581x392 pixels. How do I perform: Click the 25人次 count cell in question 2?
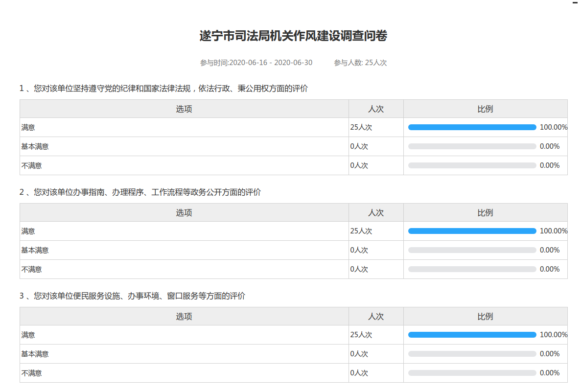point(361,231)
